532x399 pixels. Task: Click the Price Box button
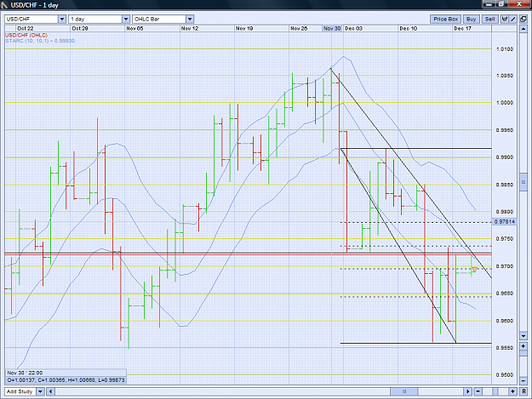(x=445, y=19)
